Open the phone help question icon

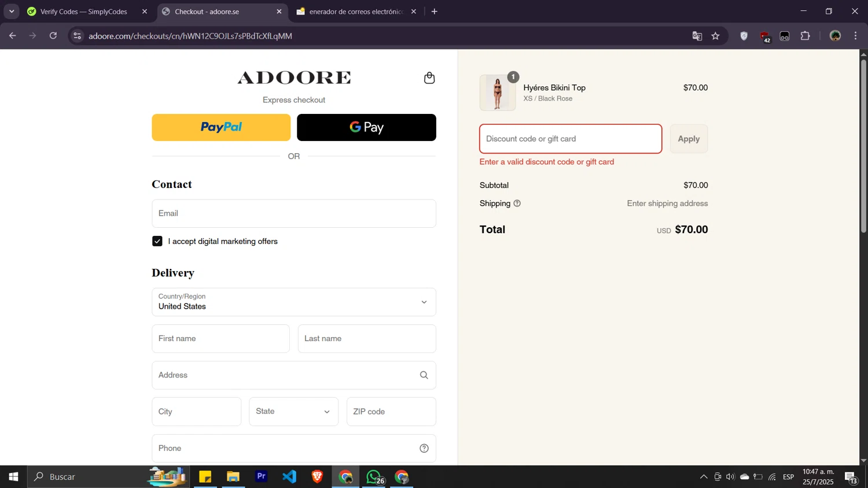coord(424,448)
